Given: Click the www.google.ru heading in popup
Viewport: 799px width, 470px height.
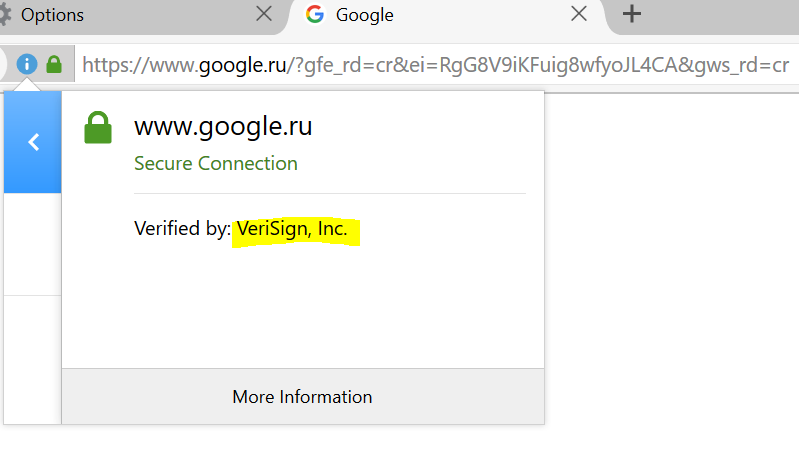Looking at the screenshot, I should click(223, 126).
